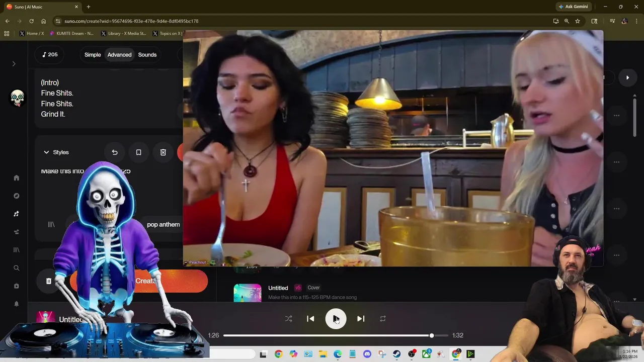Screen dimensions: 644x362
Task: Go back in the browser
Action: (7, 21)
